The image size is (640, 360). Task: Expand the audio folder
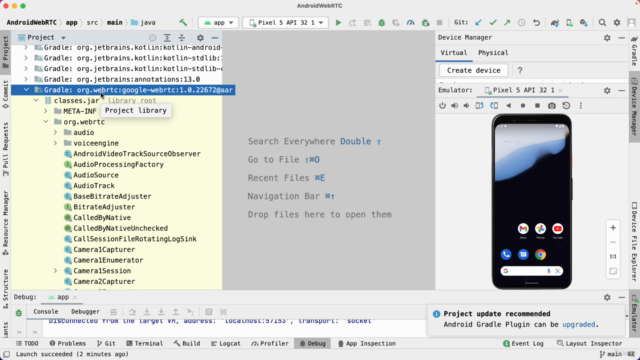(56, 132)
